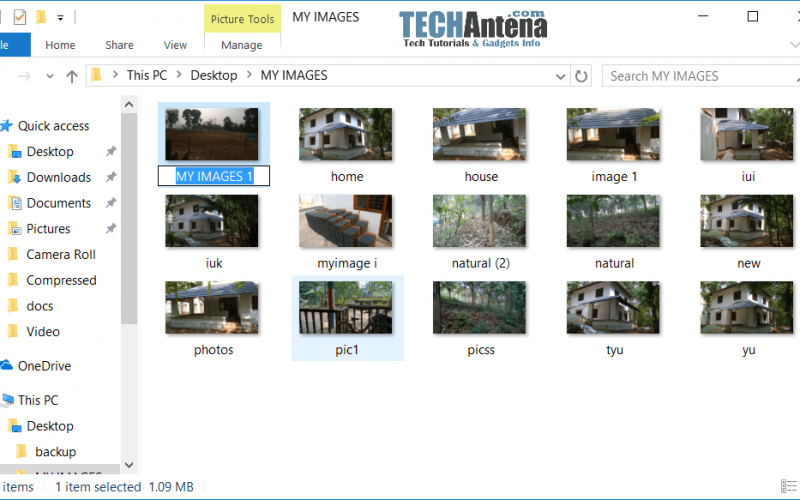
Task: Click pin icon next to Downloads
Action: 111,177
